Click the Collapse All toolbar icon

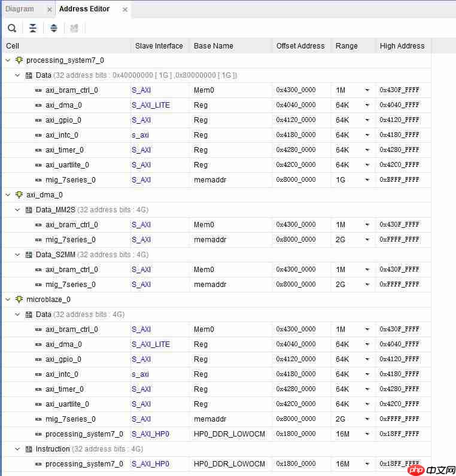[33, 28]
